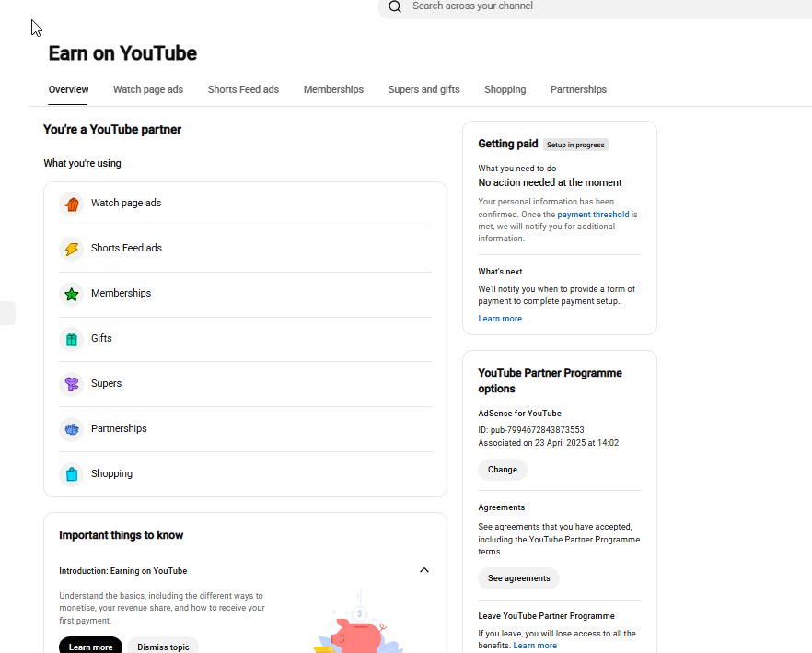Collapse the Introduction: Earning on YouTube section
812x653 pixels.
click(x=424, y=570)
